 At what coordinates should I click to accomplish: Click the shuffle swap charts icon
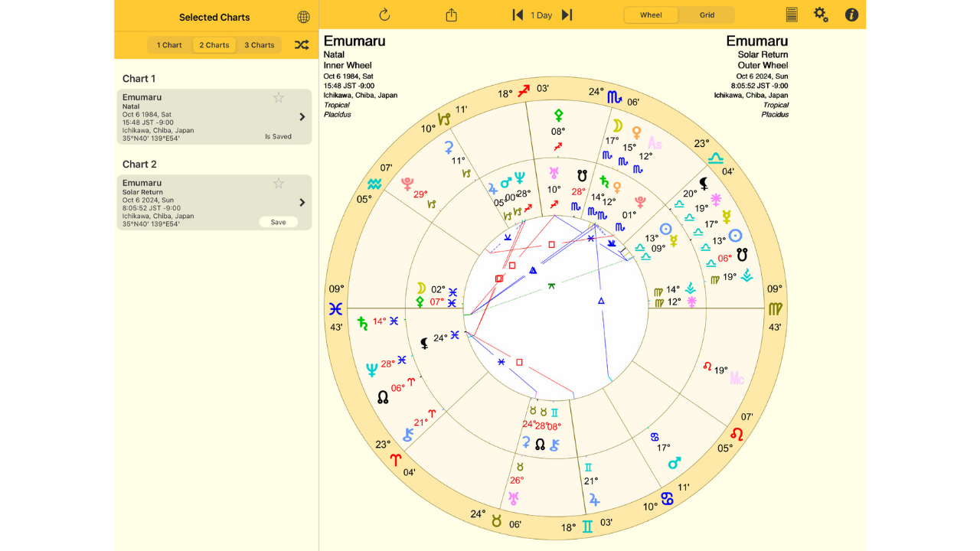302,45
